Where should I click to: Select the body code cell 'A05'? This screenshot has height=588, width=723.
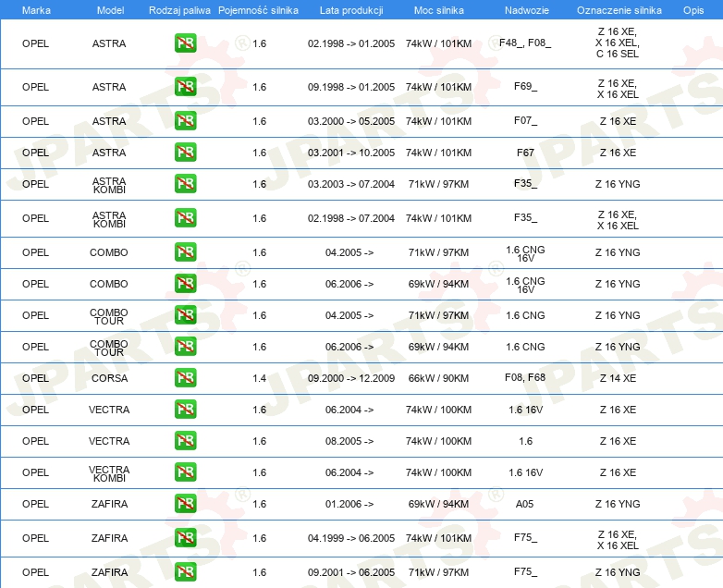(x=525, y=504)
